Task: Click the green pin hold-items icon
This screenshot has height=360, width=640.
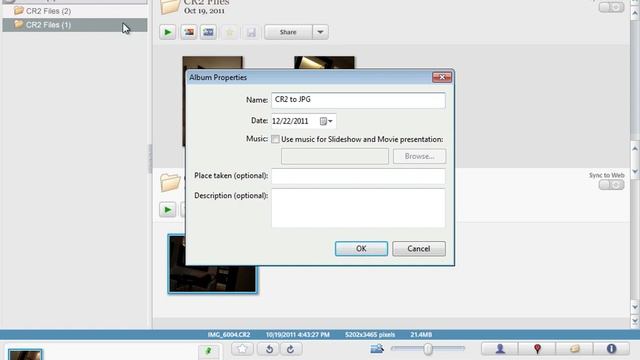Action: [x=209, y=351]
